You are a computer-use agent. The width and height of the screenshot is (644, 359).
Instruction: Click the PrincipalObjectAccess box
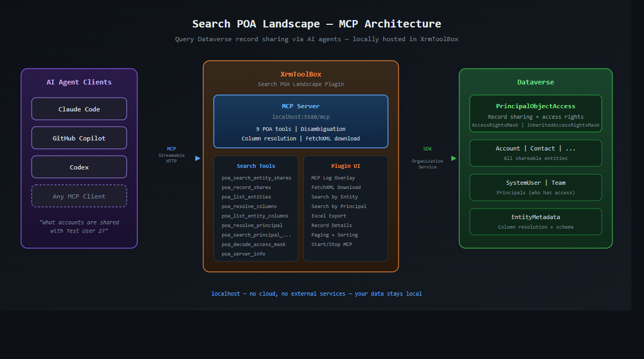pos(535,114)
